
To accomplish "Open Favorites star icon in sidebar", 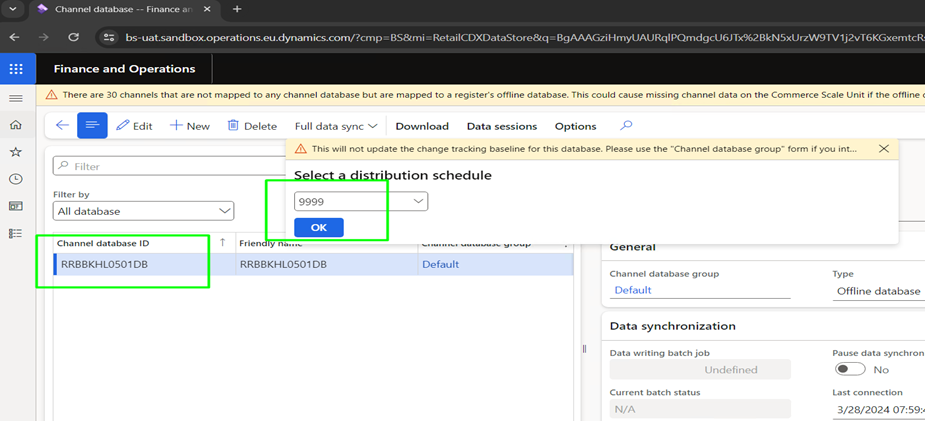I will pos(16,152).
